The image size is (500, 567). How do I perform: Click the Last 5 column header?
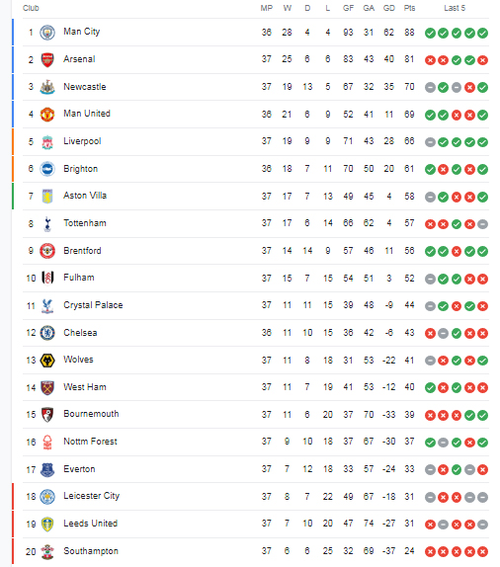point(454,8)
